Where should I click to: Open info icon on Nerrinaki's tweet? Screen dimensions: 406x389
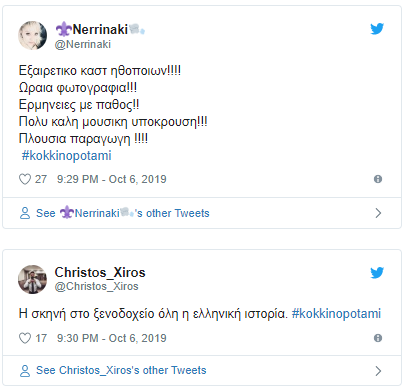[378, 179]
